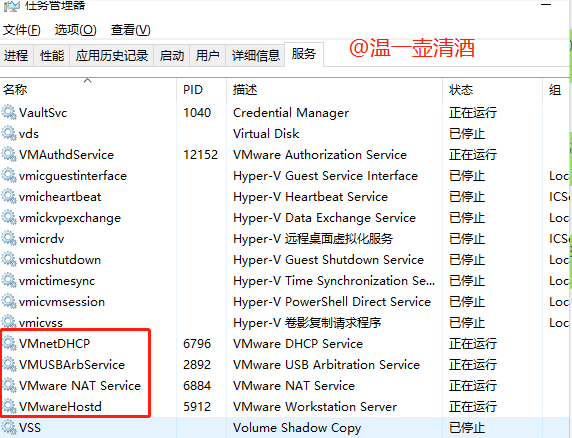The width and height of the screenshot is (572, 438).
Task: Click the VMware NAT Service gear icon
Action: (9, 385)
